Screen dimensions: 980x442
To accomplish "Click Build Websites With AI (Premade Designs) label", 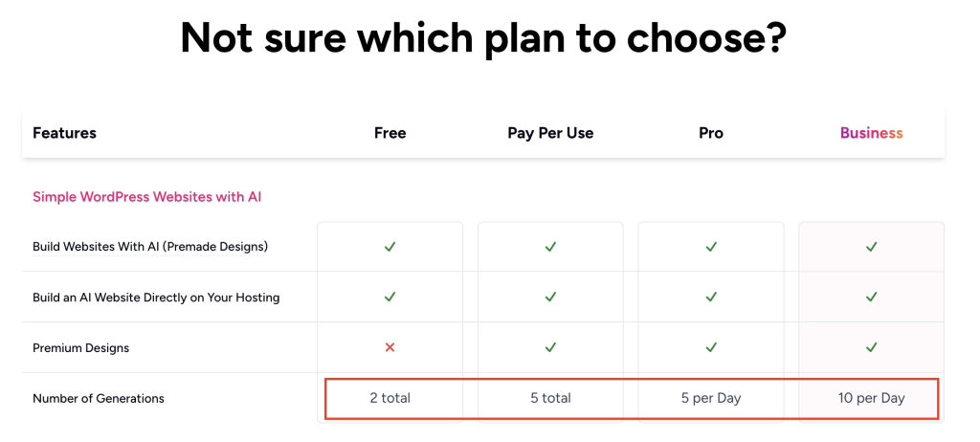I will tap(150, 247).
